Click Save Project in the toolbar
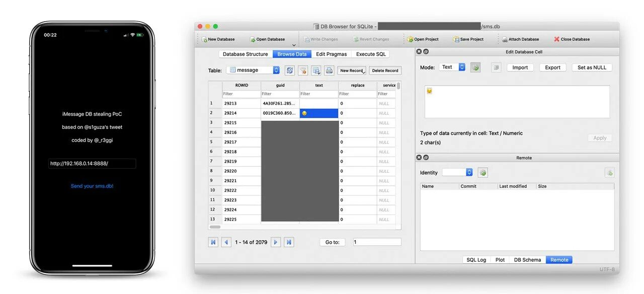 [x=468, y=39]
